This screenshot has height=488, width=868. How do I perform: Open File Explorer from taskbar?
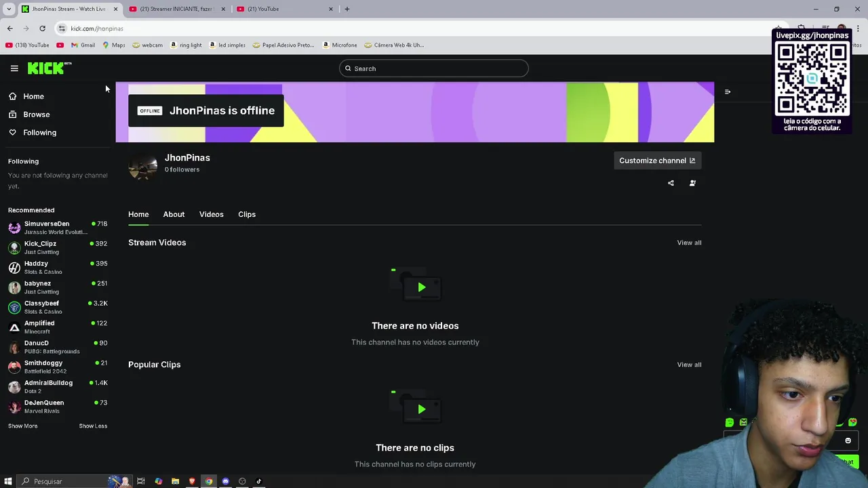[x=175, y=481]
